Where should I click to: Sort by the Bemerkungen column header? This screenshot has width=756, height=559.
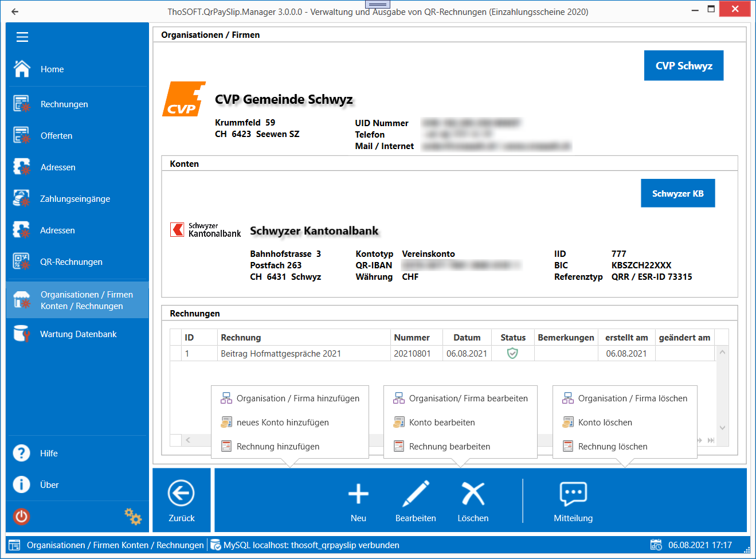tap(566, 338)
